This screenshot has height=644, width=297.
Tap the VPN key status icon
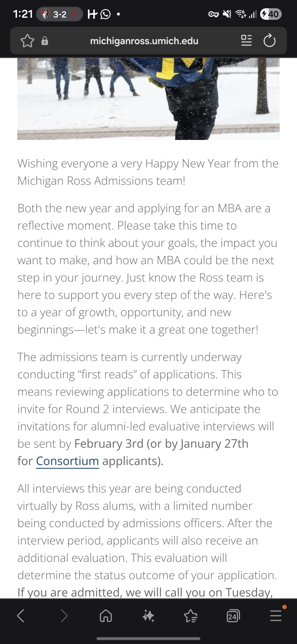(214, 14)
